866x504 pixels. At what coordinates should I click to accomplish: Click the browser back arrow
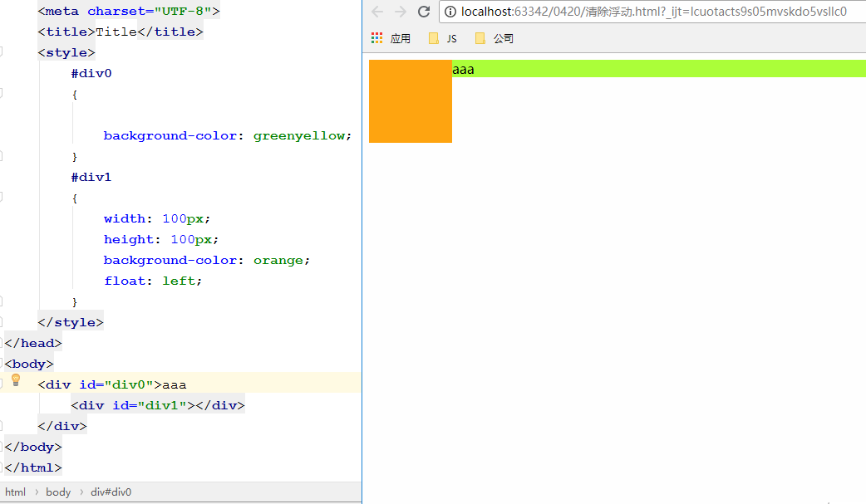pyautogui.click(x=377, y=12)
